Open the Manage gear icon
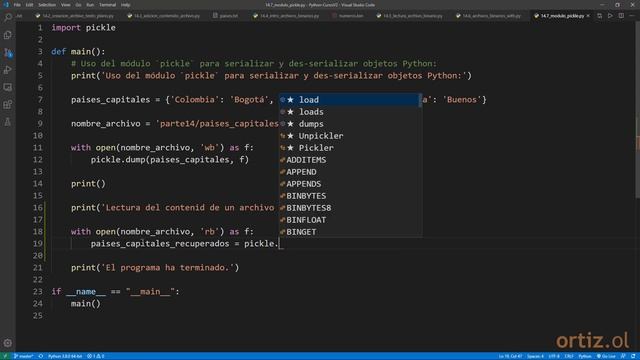Image resolution: width=640 pixels, height=360 pixels. (x=8, y=343)
